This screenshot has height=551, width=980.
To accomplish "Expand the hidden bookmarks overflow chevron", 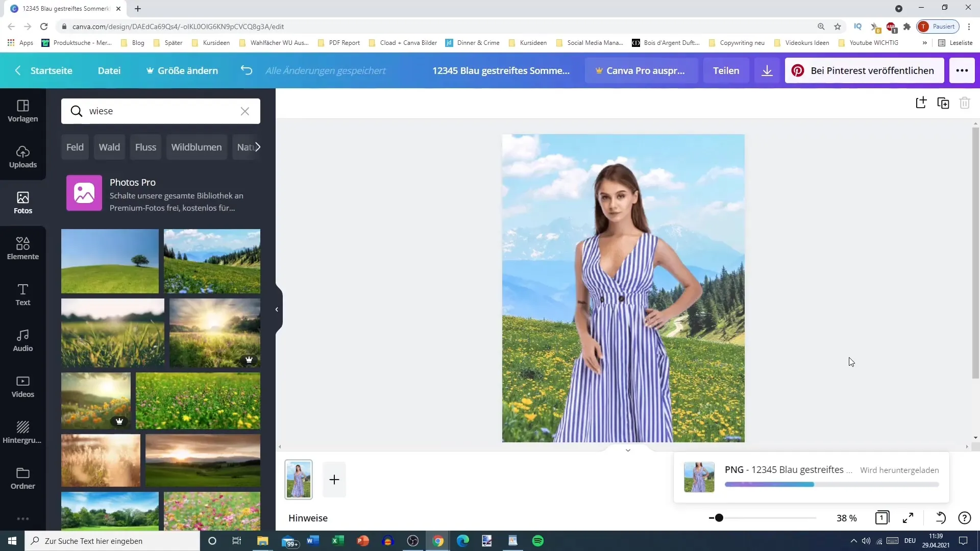I will pos(924,43).
